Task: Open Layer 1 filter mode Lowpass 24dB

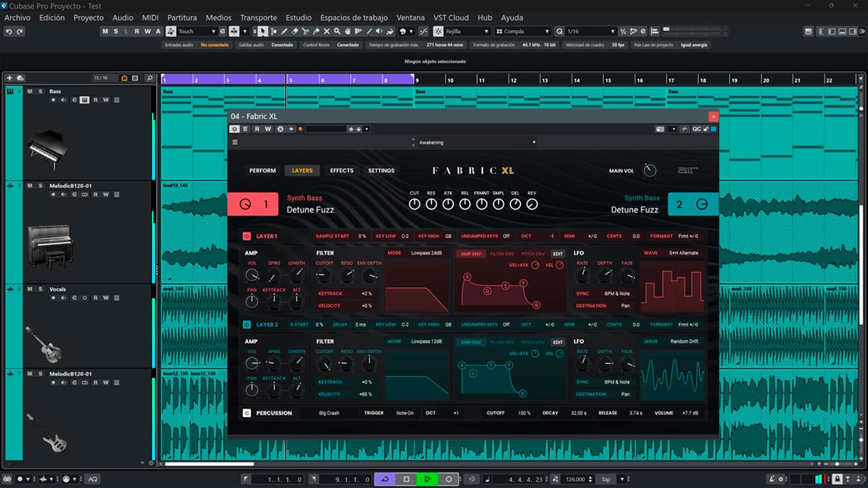Action: 428,253
